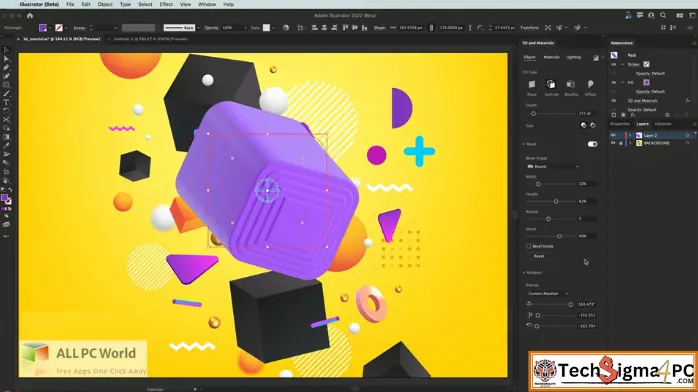
Task: Open the Object menu
Action: (105, 4)
